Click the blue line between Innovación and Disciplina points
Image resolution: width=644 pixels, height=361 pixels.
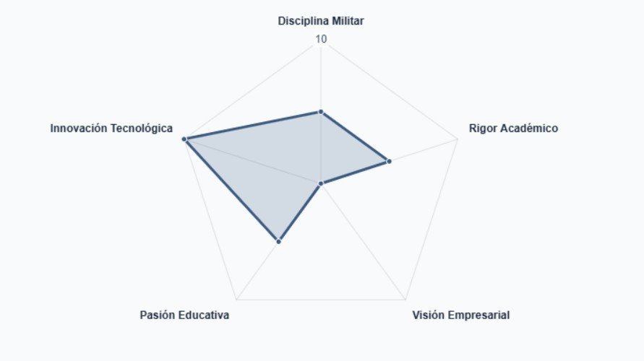click(252, 126)
